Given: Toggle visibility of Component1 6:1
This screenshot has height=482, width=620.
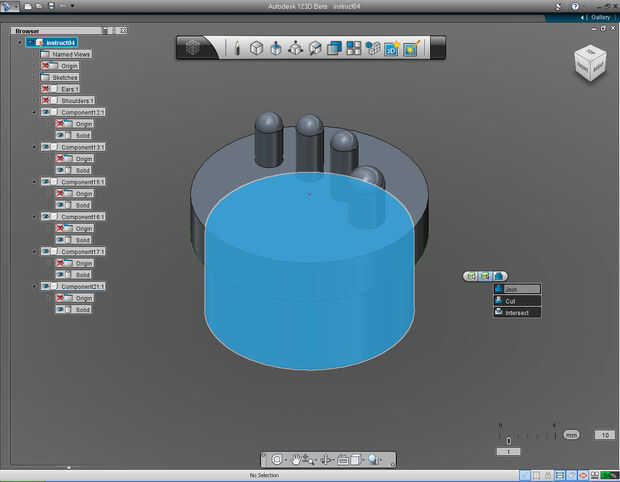Looking at the screenshot, I should click(x=46, y=217).
